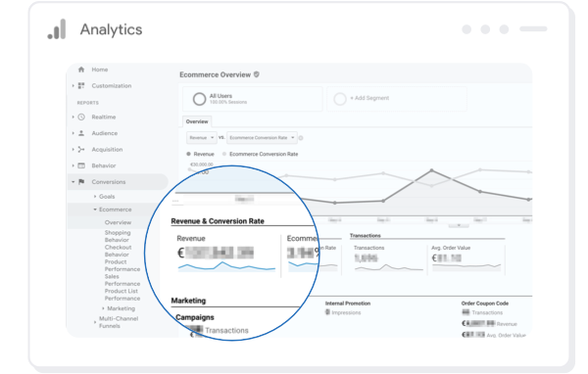Image resolution: width=588 pixels, height=374 pixels.
Task: Click the All Users segment label
Action: (x=220, y=96)
